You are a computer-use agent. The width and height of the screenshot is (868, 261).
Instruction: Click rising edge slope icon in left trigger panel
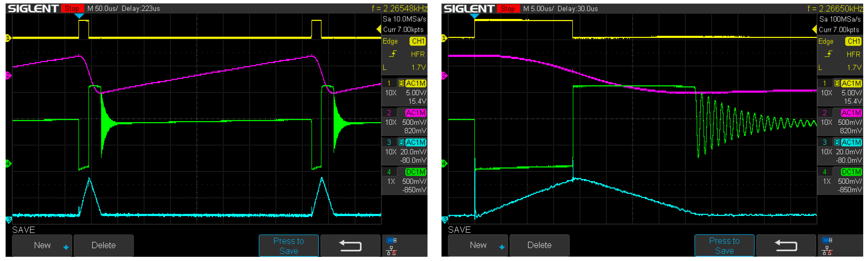coord(393,54)
